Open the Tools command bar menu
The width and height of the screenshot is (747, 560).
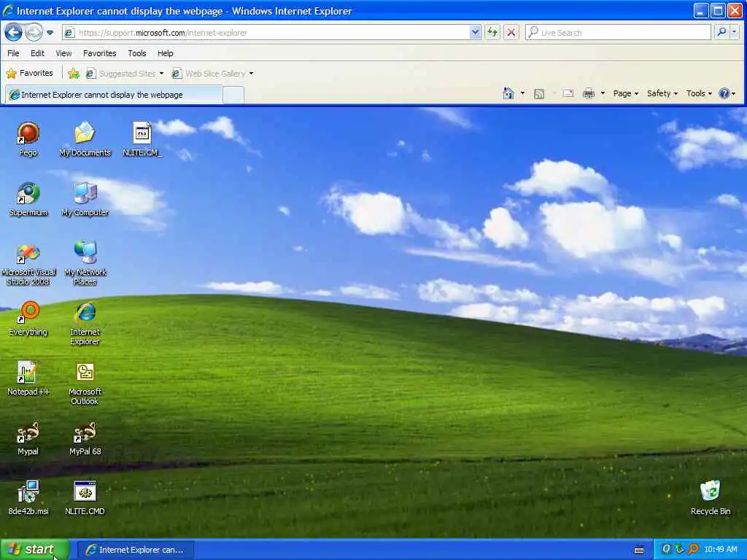[x=699, y=93]
